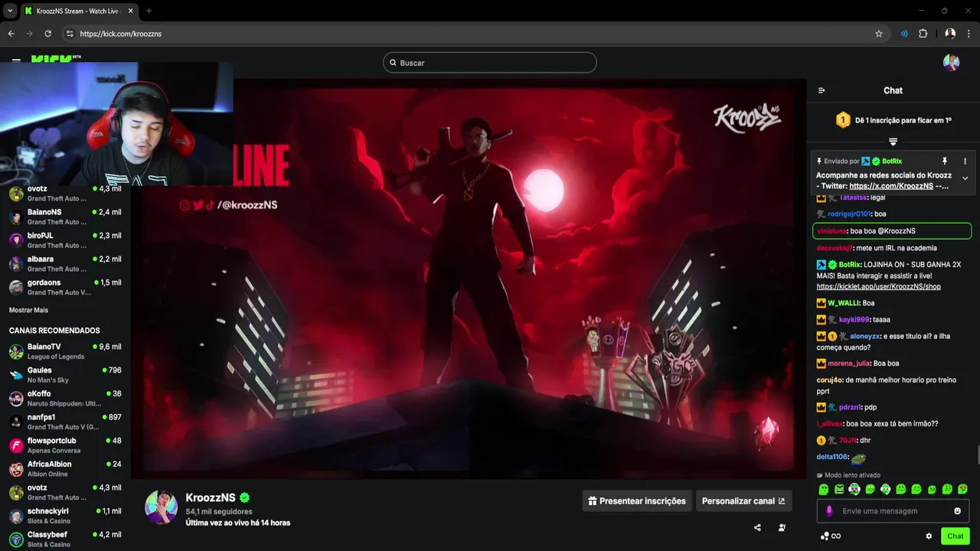The height and width of the screenshot is (551, 980).
Task: Click username delta1106 in chat
Action: [x=832, y=457]
